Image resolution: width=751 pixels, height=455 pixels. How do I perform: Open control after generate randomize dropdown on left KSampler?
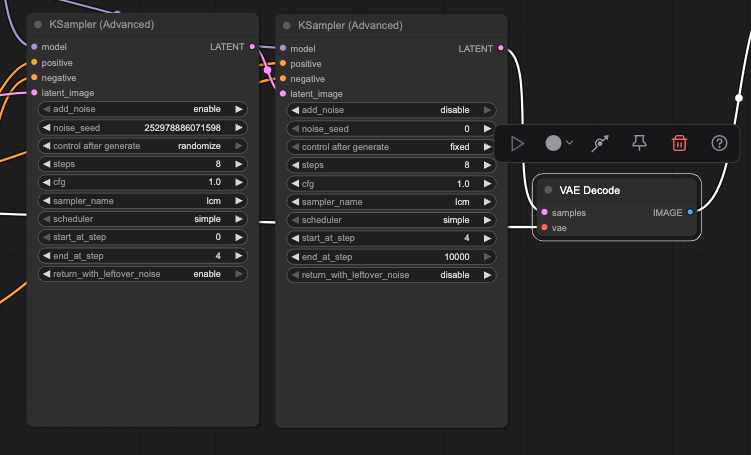(143, 146)
